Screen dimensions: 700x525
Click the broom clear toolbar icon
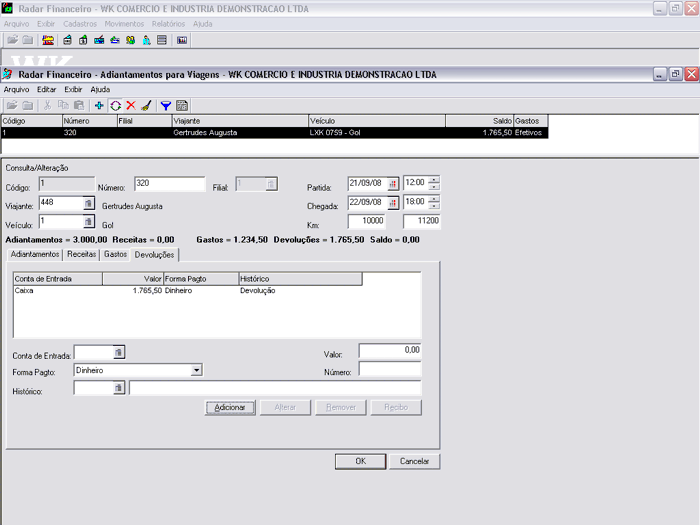[x=146, y=105]
